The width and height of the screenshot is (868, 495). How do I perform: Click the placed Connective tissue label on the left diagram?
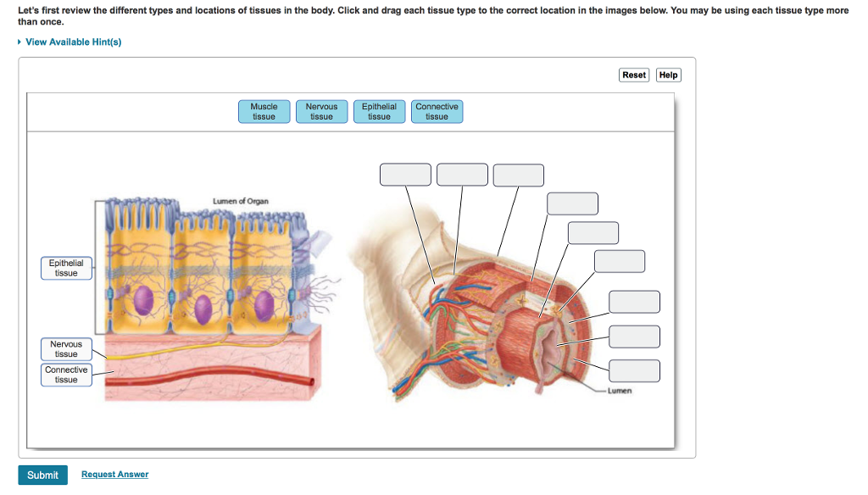tap(66, 375)
